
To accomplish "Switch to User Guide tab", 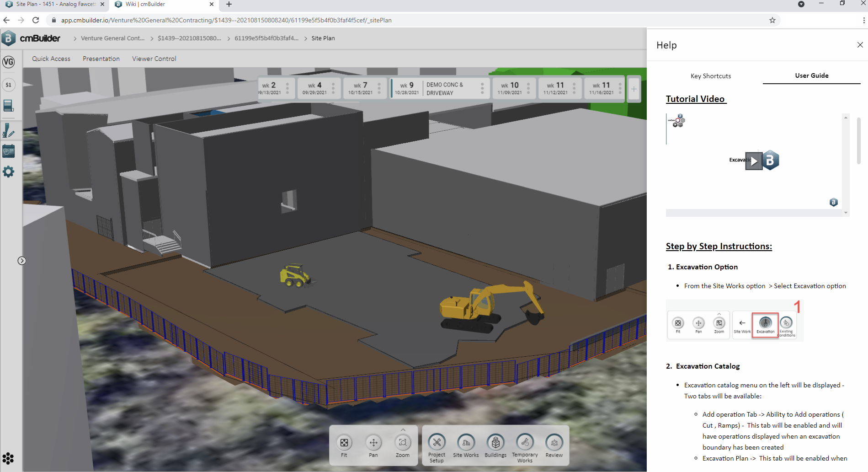I will (811, 75).
